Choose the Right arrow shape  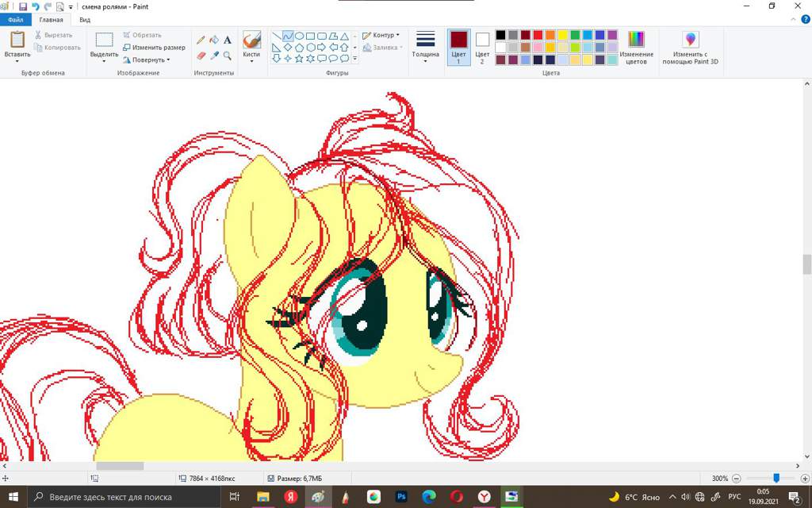point(322,47)
